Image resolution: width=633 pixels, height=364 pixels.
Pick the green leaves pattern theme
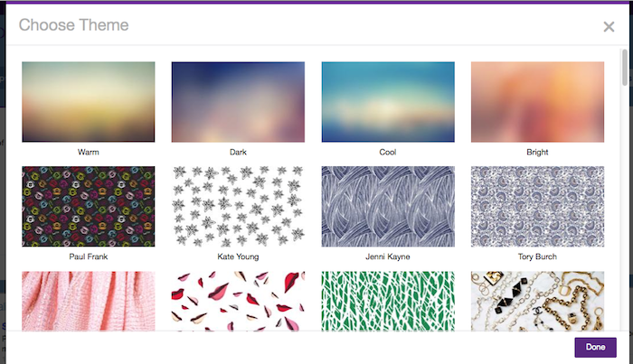388,301
